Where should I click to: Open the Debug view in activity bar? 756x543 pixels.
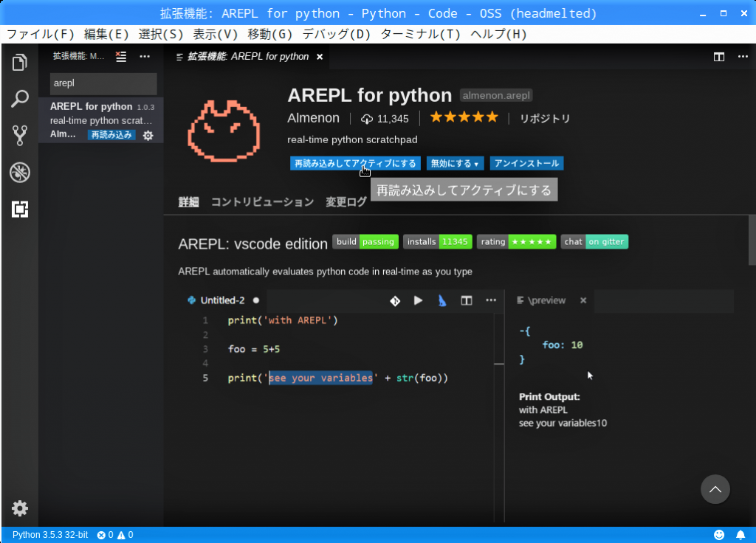20,173
